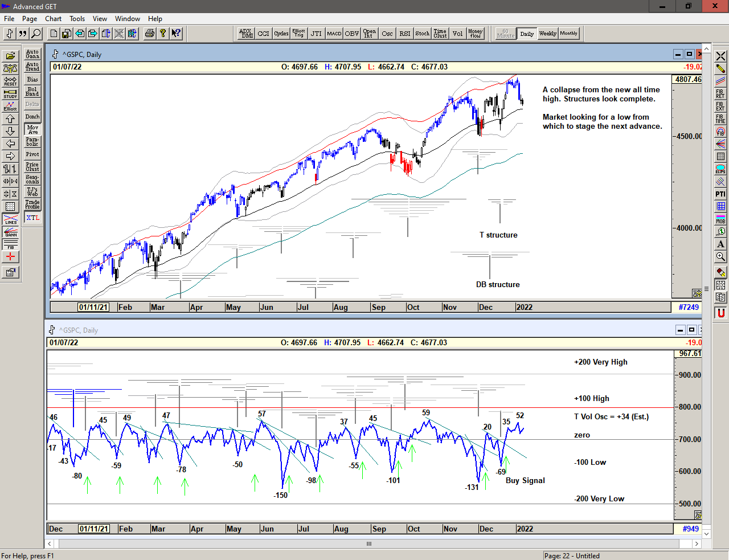The height and width of the screenshot is (560, 729).
Task: Click the printer icon in toolbar
Action: (149, 34)
